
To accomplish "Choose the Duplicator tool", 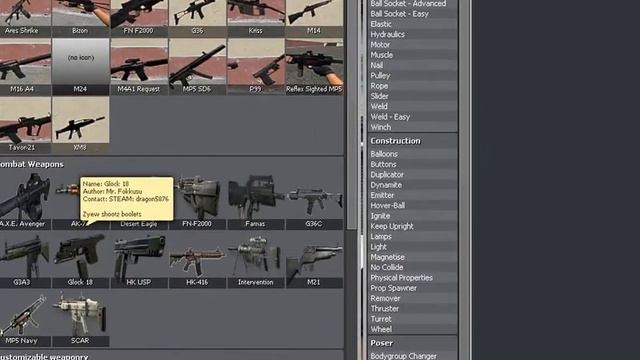I will pos(412,174).
